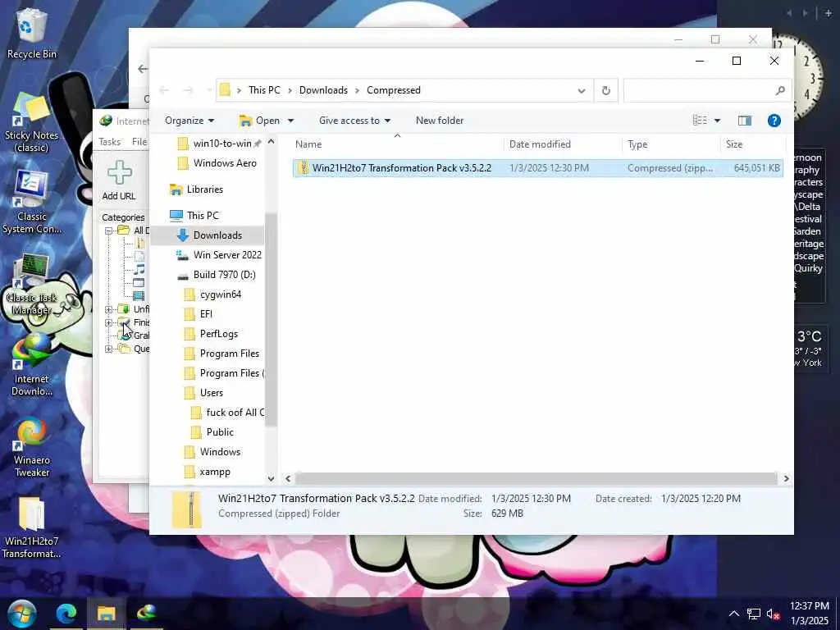Screen dimensions: 840x630
Task: Select the PerfLogs folder in navigation pane
Action: coord(212,334)
